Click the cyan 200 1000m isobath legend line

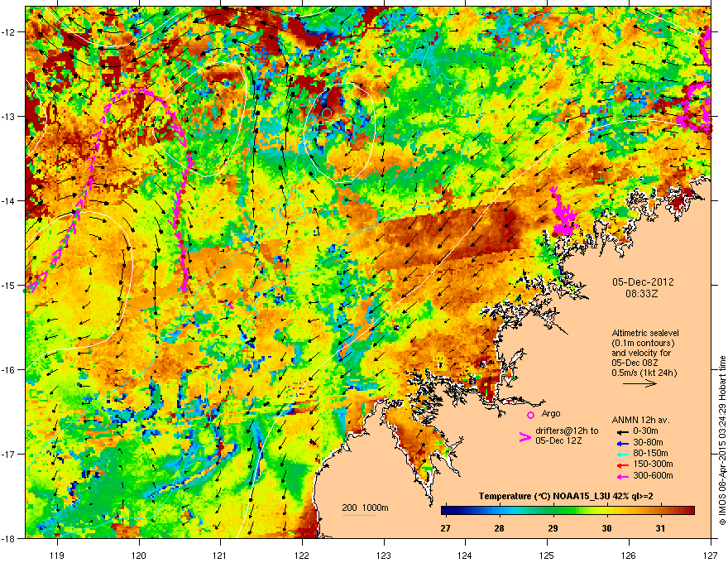358,515
